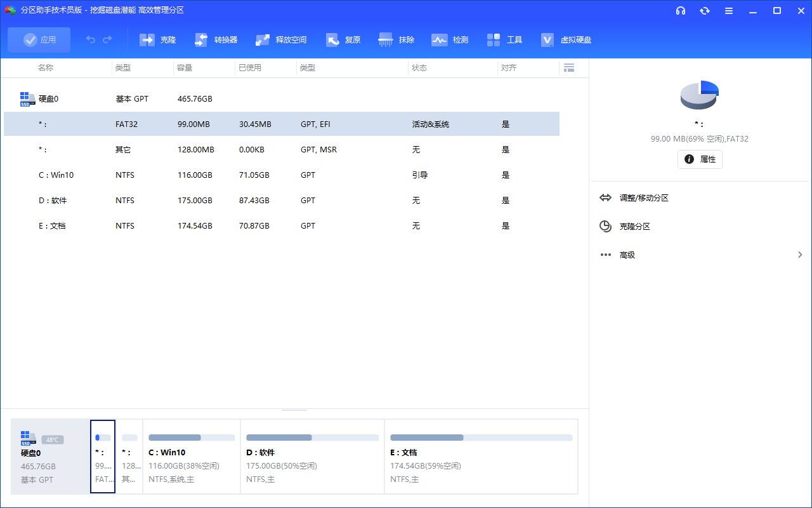Select the MSR partition block in disk map
This screenshot has width=812, height=508.
pyautogui.click(x=129, y=456)
